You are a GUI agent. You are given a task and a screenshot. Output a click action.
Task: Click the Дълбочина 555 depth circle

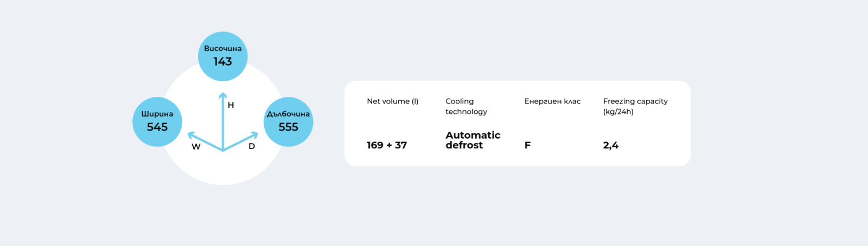(x=289, y=122)
